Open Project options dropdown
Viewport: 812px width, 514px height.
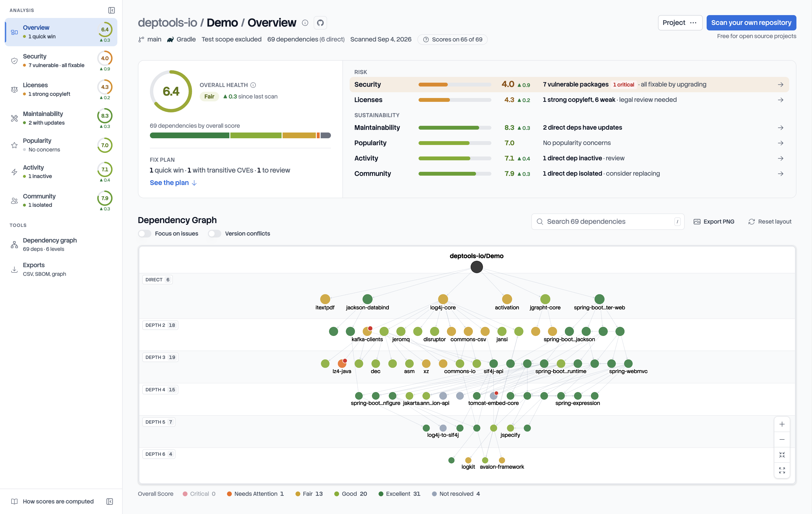coord(680,23)
